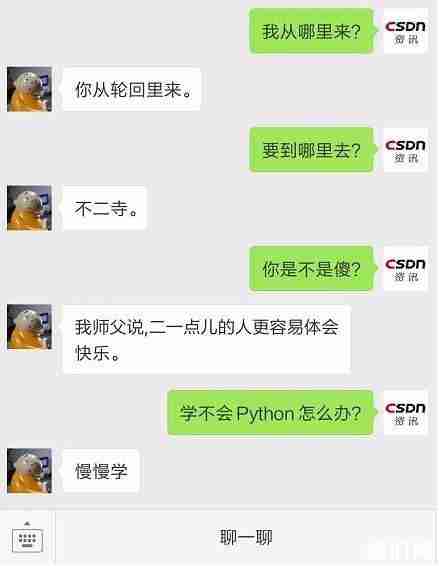Image resolution: width=439 pixels, height=566 pixels.
Task: Select the bubble 学不会 Python 怎么办?
Action: pos(271,413)
